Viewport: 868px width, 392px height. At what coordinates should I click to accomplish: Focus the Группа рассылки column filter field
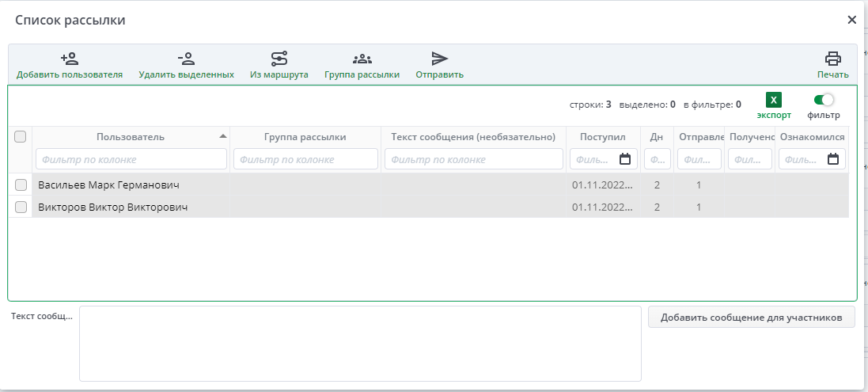305,159
